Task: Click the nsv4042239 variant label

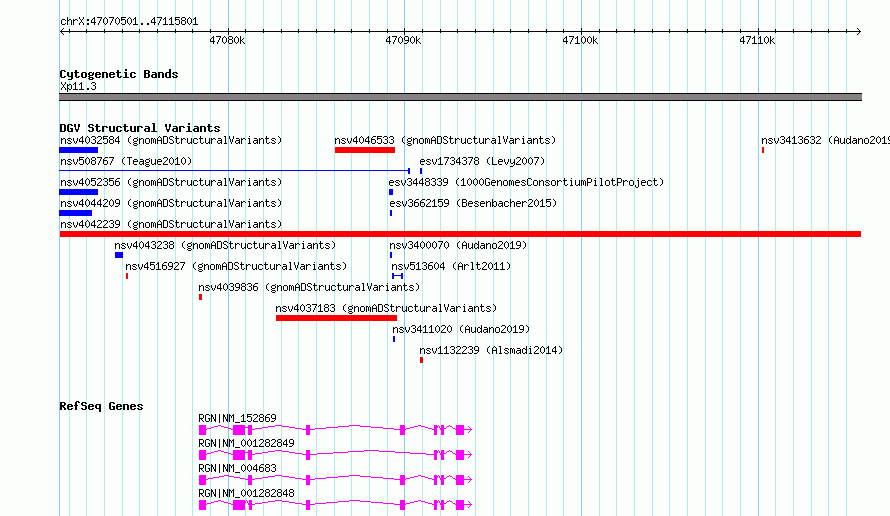Action: (171, 224)
